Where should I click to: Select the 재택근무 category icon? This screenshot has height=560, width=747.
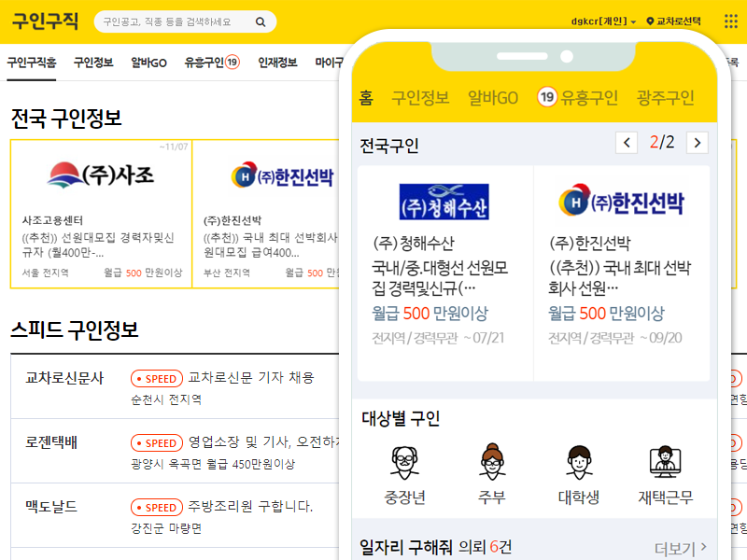click(666, 462)
